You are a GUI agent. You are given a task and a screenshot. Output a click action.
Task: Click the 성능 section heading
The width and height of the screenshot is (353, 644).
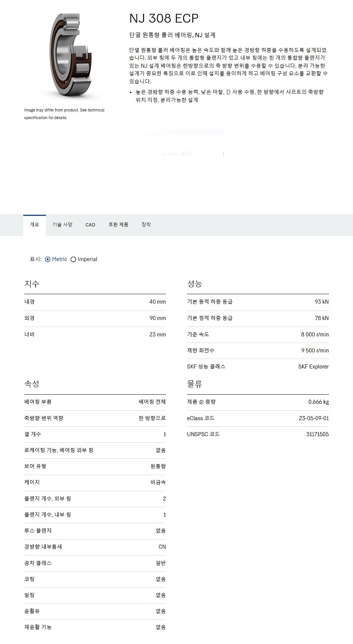click(194, 284)
